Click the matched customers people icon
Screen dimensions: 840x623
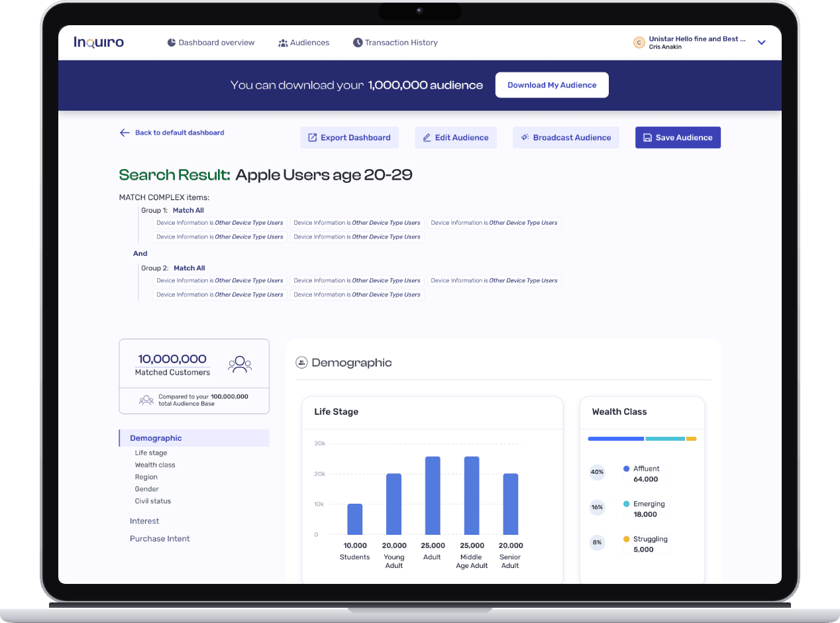tap(240, 365)
